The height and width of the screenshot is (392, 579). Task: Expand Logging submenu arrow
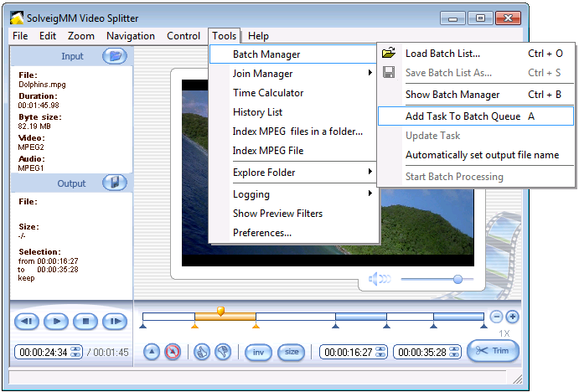(x=370, y=193)
